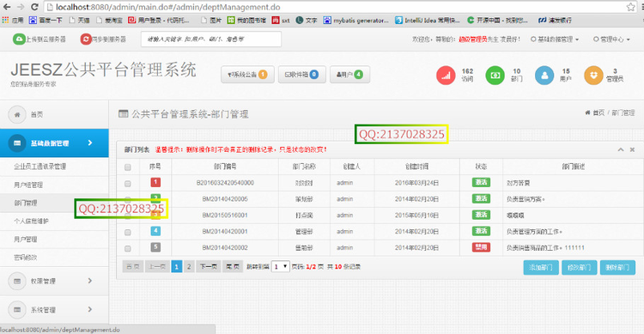Collapse the department list panel with up chevron

(621, 149)
